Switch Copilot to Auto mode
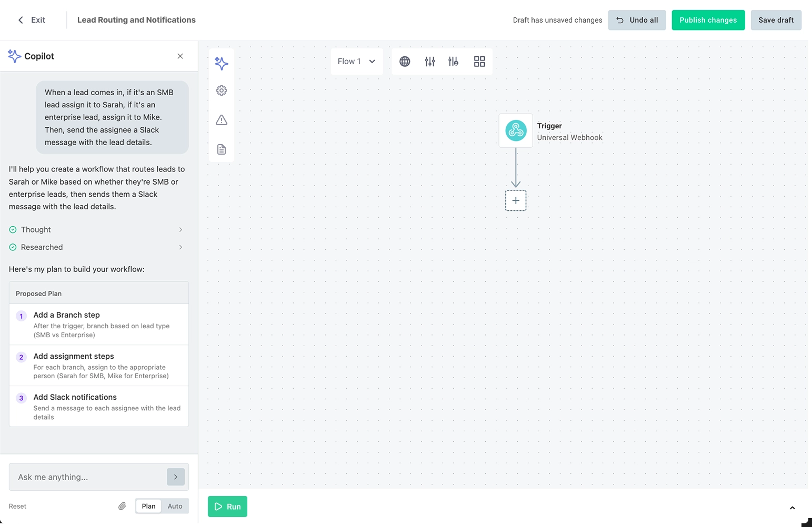Screen dimensions: 812x527 175,505
